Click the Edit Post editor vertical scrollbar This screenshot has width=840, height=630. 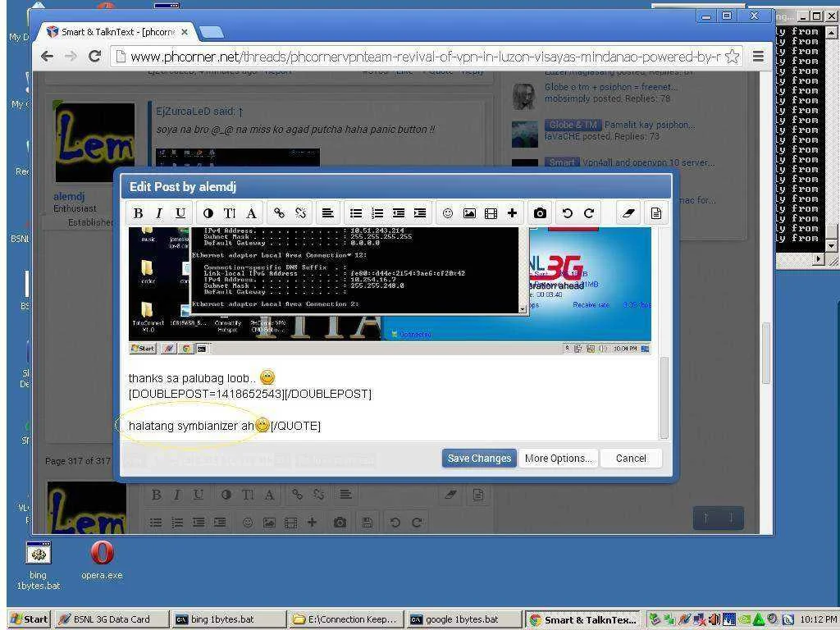[664, 398]
